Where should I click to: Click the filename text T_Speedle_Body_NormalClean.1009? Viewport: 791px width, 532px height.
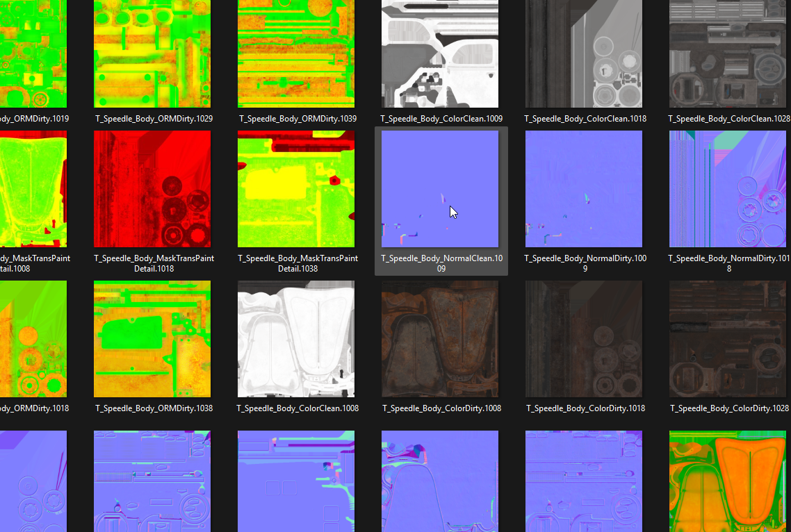[441, 263]
